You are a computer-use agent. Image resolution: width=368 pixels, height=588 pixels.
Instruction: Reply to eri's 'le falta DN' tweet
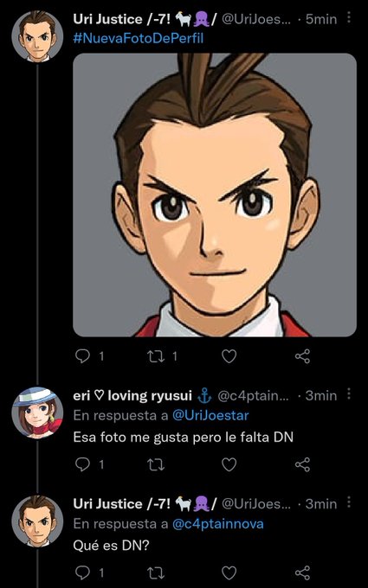pyautogui.click(x=82, y=464)
